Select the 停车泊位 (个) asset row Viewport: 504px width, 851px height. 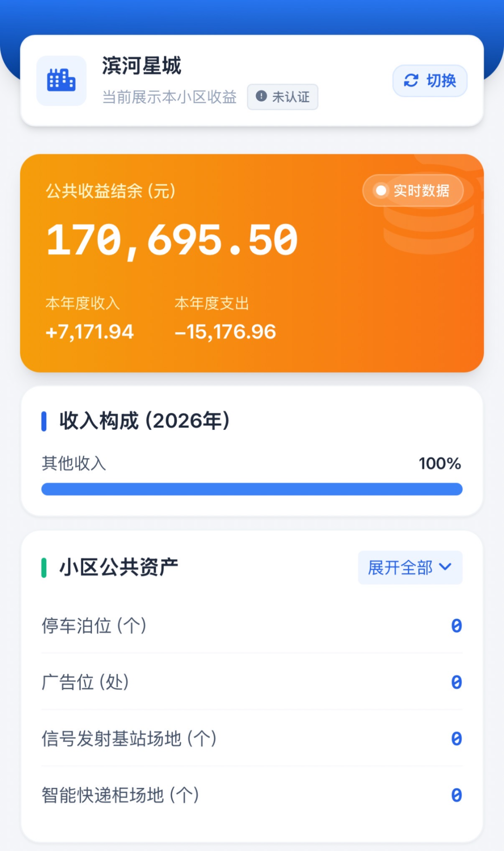(x=252, y=626)
